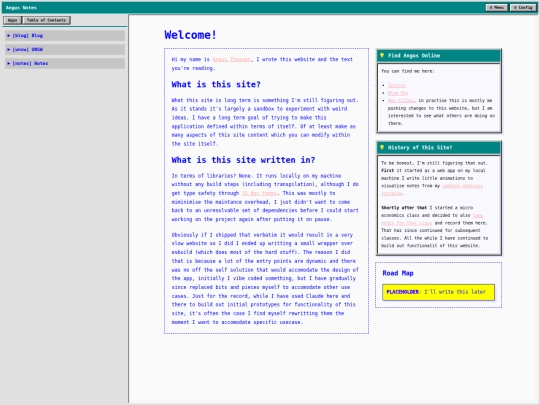Click the History of this Site panel header
This screenshot has width=540, height=405.
click(x=439, y=147)
